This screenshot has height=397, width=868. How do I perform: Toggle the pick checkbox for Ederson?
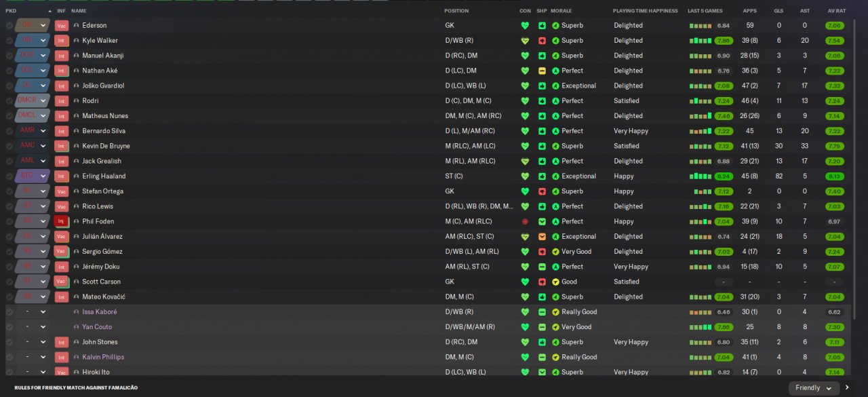coord(9,26)
